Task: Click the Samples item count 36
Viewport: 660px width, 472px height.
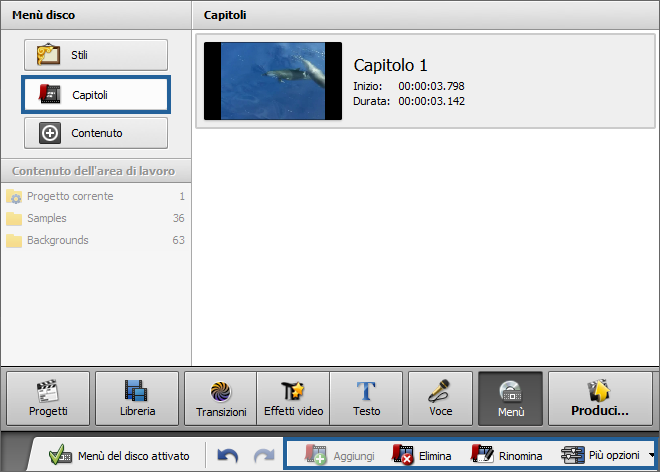Action: (x=178, y=218)
